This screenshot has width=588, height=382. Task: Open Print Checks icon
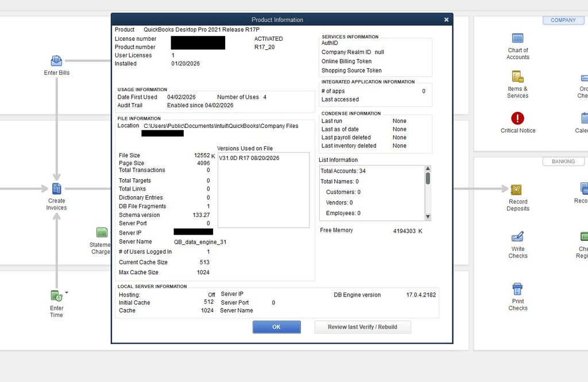517,289
